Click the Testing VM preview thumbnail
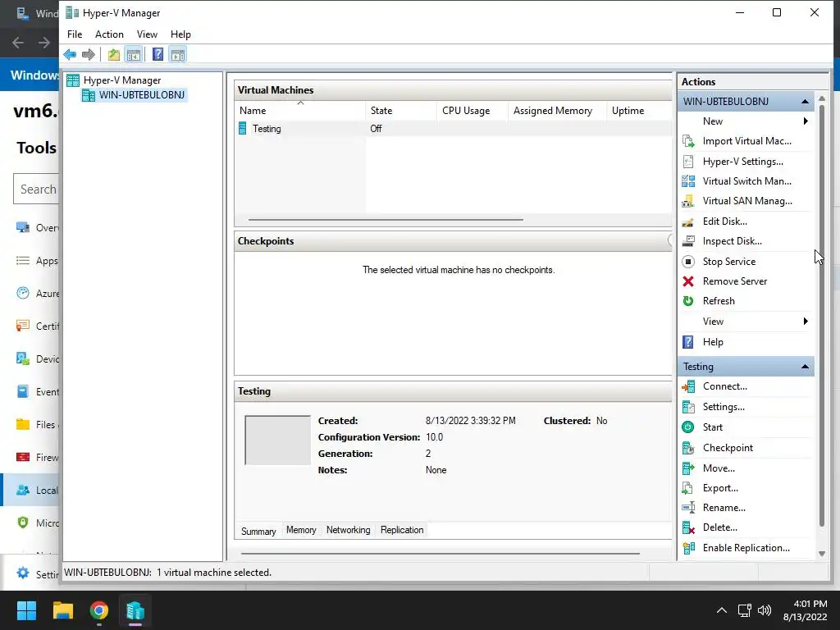Screen dimensions: 840x630 point(277,440)
